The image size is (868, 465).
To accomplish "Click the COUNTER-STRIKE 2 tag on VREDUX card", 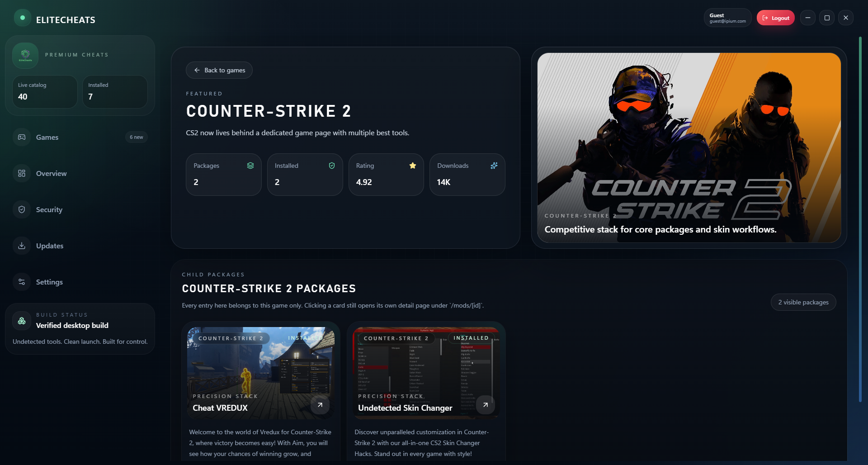I will [231, 338].
